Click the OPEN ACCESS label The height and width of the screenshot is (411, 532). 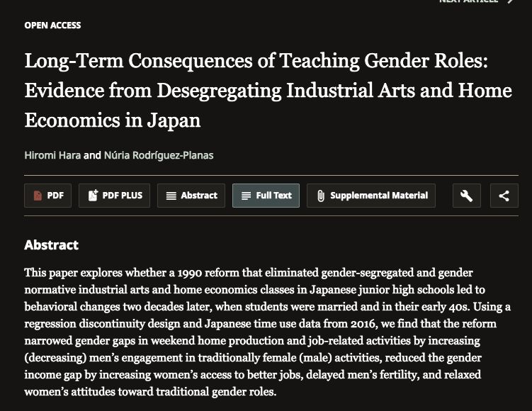pyautogui.click(x=52, y=26)
